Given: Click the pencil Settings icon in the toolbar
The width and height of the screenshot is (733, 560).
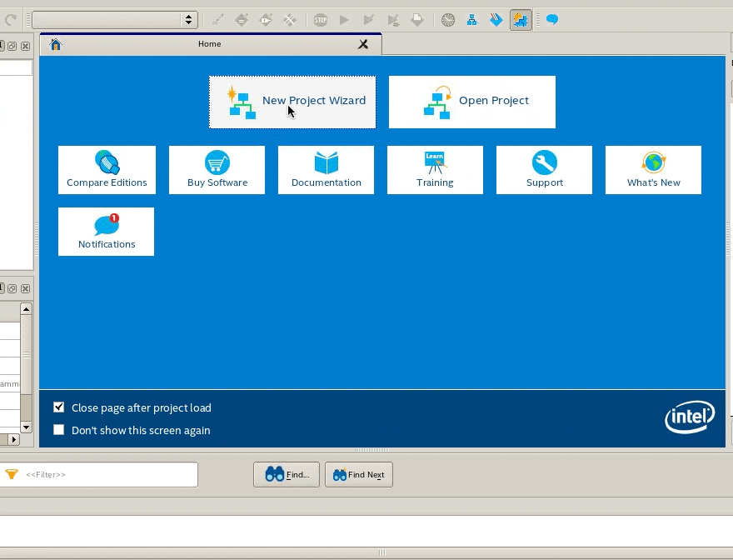Looking at the screenshot, I should coord(217,20).
